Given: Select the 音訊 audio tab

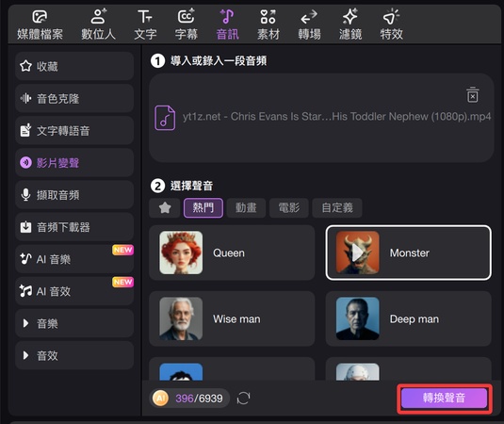Looking at the screenshot, I should point(228,25).
